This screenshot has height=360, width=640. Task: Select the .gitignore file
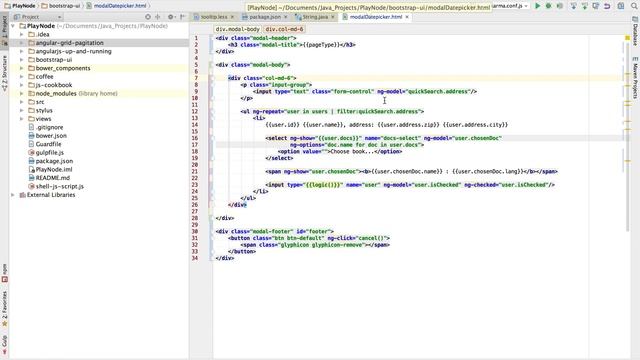coord(45,127)
